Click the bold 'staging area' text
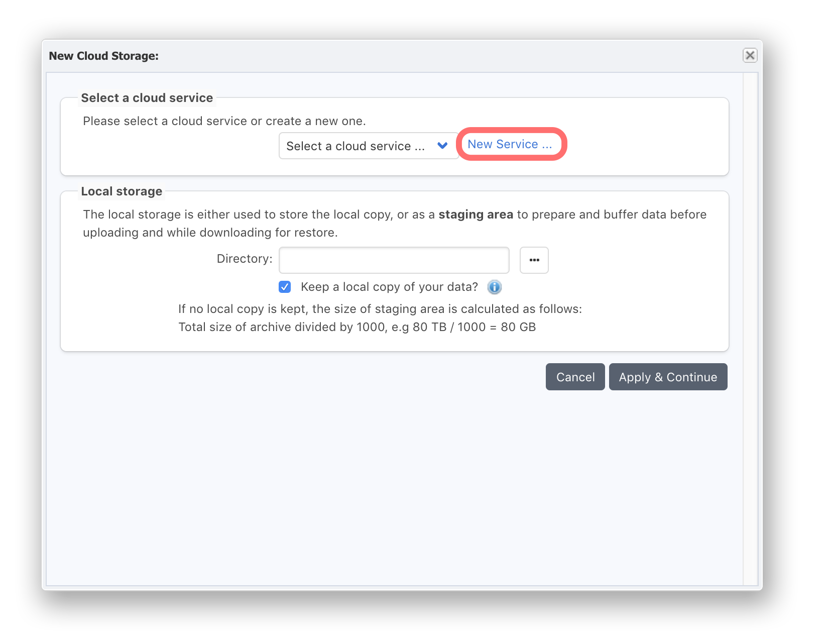The image size is (826, 644). click(476, 214)
